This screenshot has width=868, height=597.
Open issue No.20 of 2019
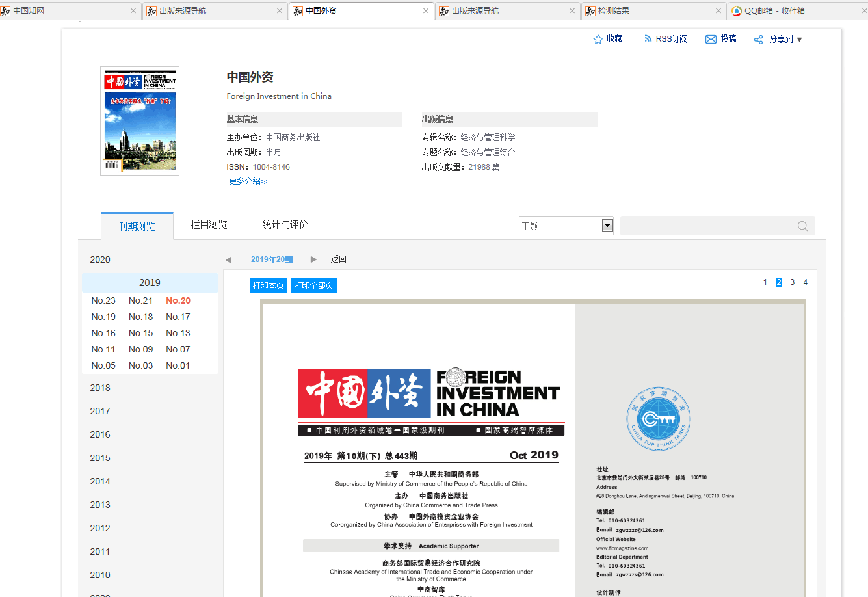point(178,300)
